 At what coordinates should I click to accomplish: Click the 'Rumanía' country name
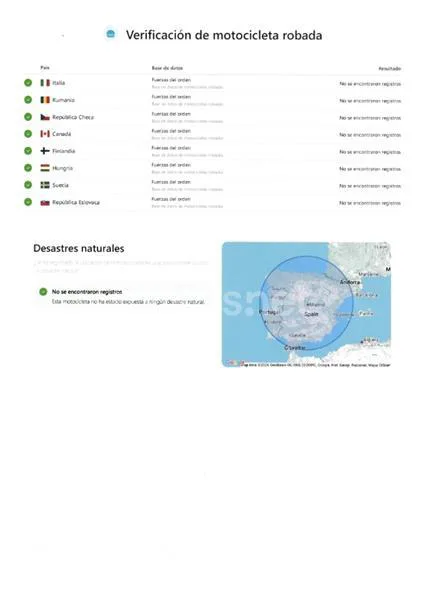[64, 100]
